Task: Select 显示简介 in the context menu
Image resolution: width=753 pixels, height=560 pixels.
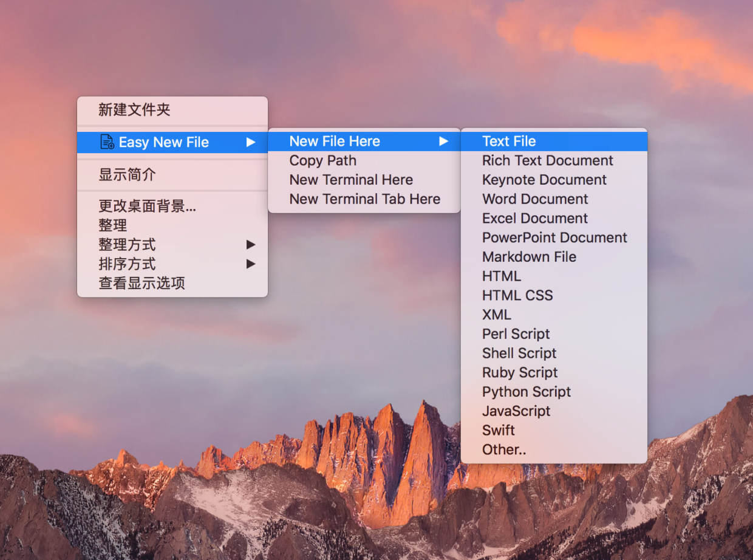Action: coord(172,175)
